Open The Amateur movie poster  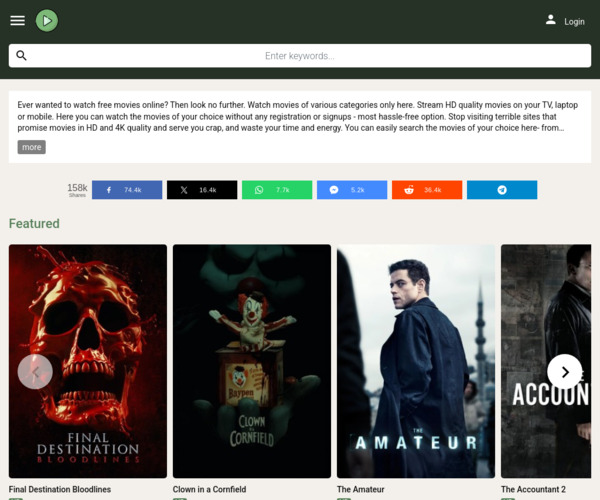click(x=416, y=361)
